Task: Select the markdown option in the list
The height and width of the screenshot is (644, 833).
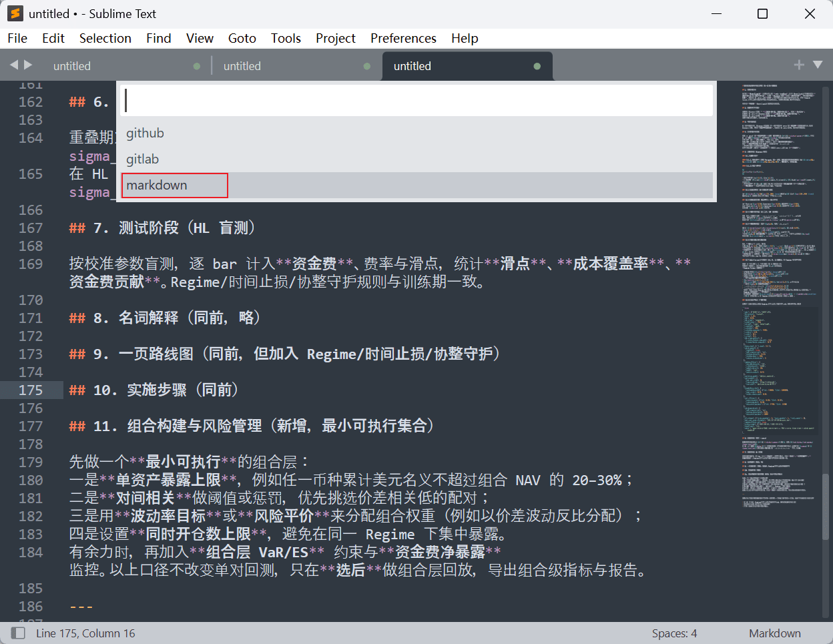Action: (157, 186)
